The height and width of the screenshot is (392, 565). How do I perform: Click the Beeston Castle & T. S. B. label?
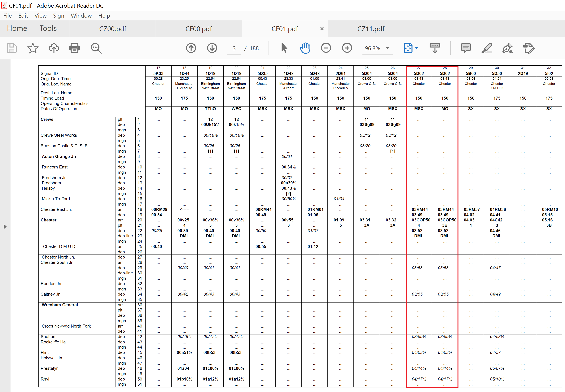(x=65, y=146)
